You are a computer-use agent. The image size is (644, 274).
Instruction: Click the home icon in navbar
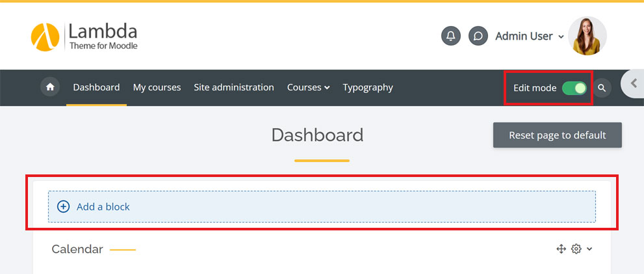coord(49,87)
